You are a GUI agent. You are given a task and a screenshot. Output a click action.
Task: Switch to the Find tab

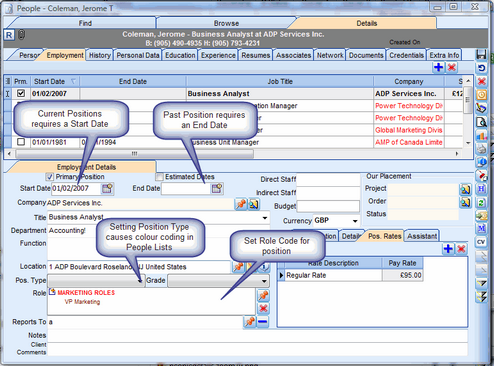pyautogui.click(x=85, y=23)
